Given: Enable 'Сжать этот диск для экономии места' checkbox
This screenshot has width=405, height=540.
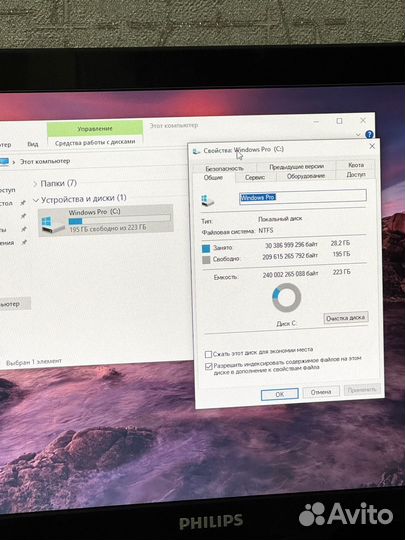Looking at the screenshot, I should [208, 354].
